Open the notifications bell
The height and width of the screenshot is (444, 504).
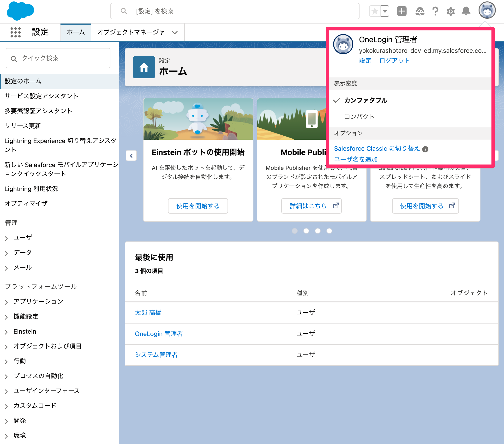466,11
